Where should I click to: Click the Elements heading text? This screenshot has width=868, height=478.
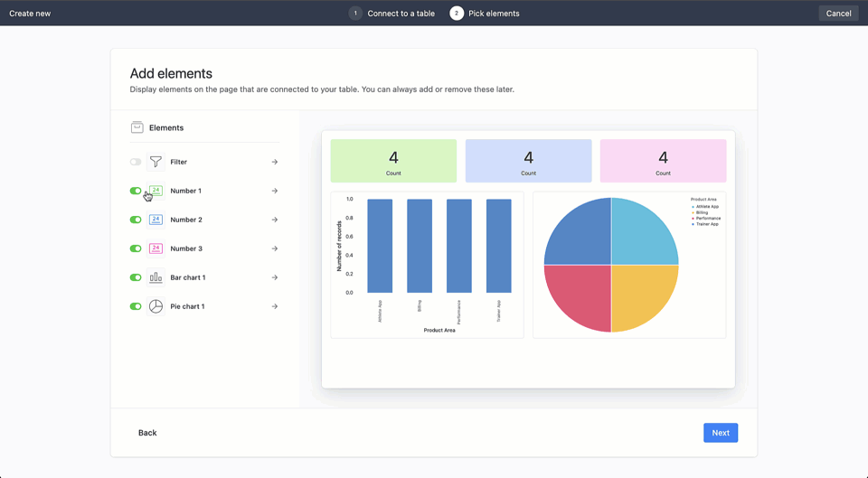click(x=166, y=127)
